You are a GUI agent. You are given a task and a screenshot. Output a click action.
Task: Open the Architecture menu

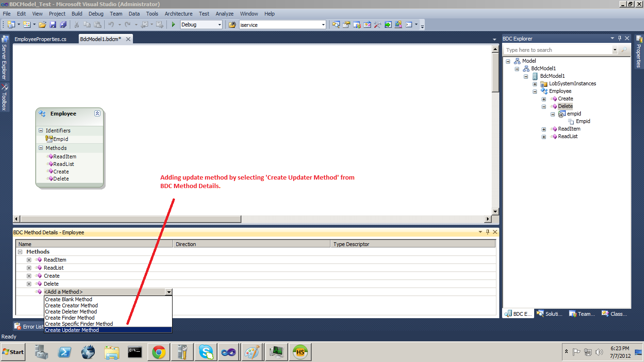point(179,14)
